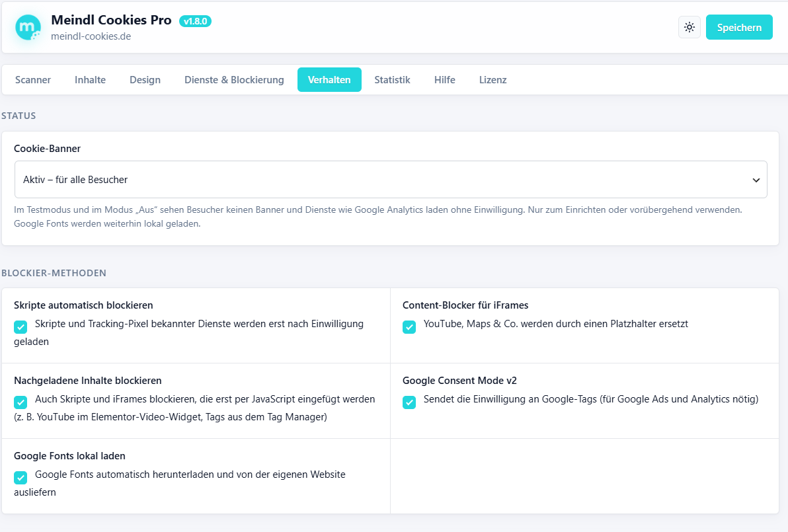Click the Meindl Cookies Pro title
788x532 pixels.
pyautogui.click(x=111, y=20)
